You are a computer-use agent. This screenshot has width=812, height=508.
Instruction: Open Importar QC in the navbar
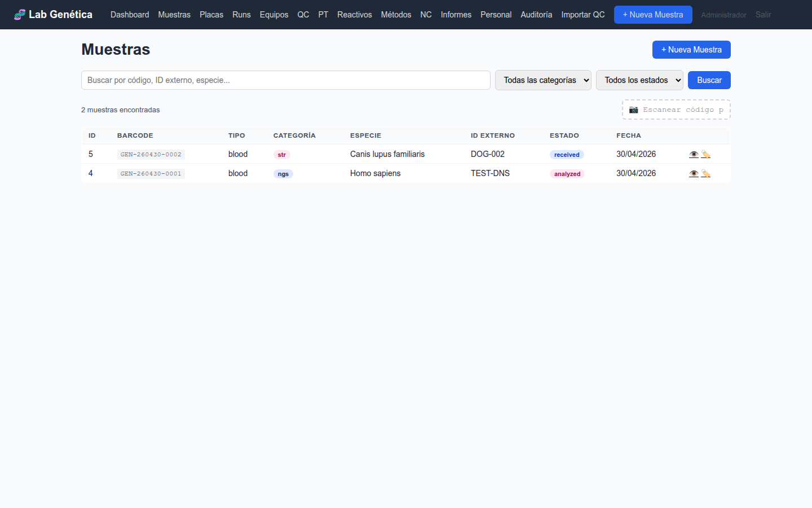coord(583,15)
